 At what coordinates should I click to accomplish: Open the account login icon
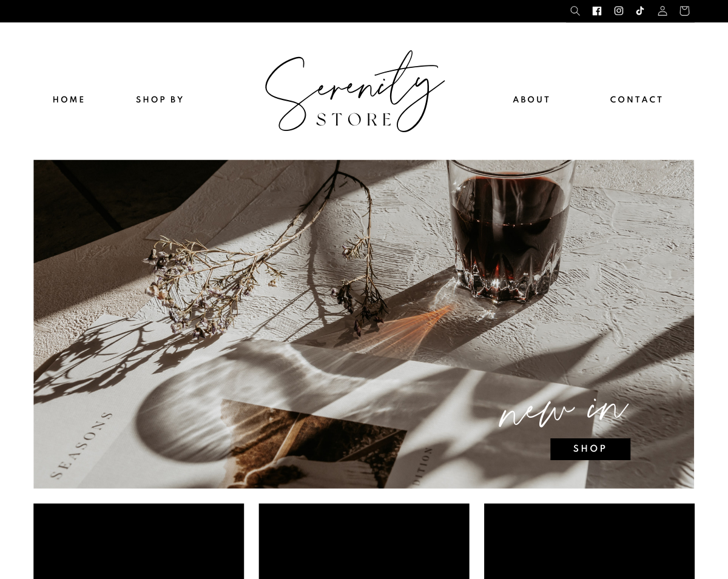click(x=662, y=11)
